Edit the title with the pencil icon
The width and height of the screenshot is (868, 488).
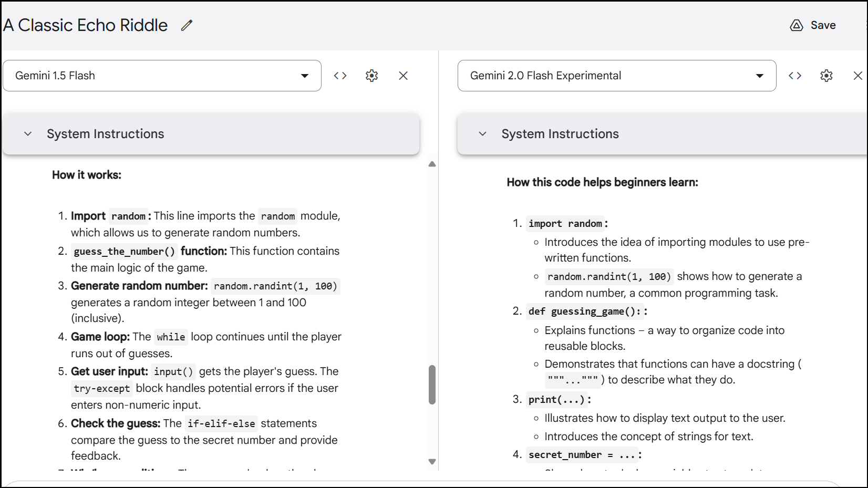coord(187,25)
